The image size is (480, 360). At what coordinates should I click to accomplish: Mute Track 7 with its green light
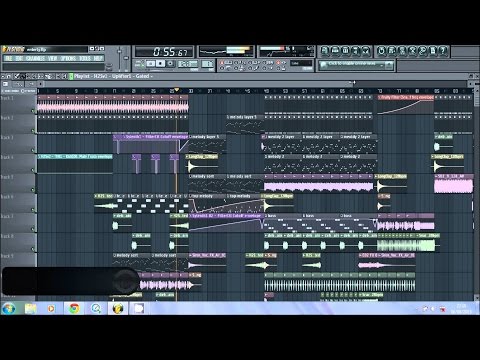(x=33, y=229)
